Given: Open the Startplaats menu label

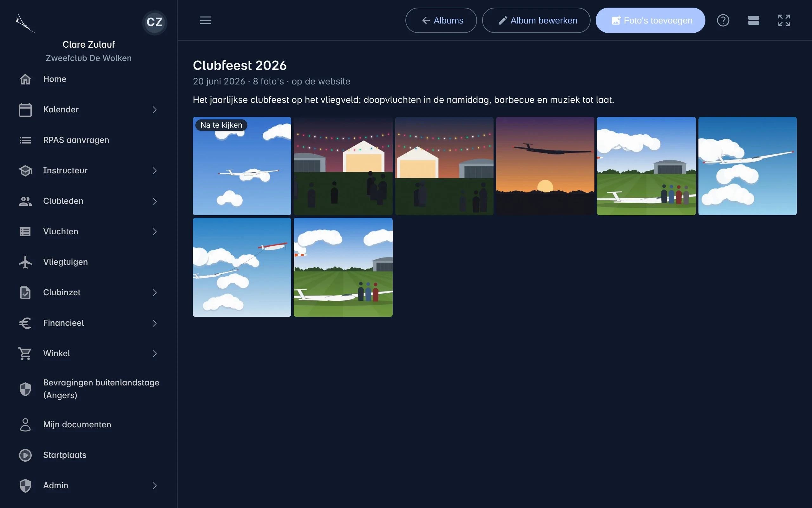Looking at the screenshot, I should tap(65, 455).
